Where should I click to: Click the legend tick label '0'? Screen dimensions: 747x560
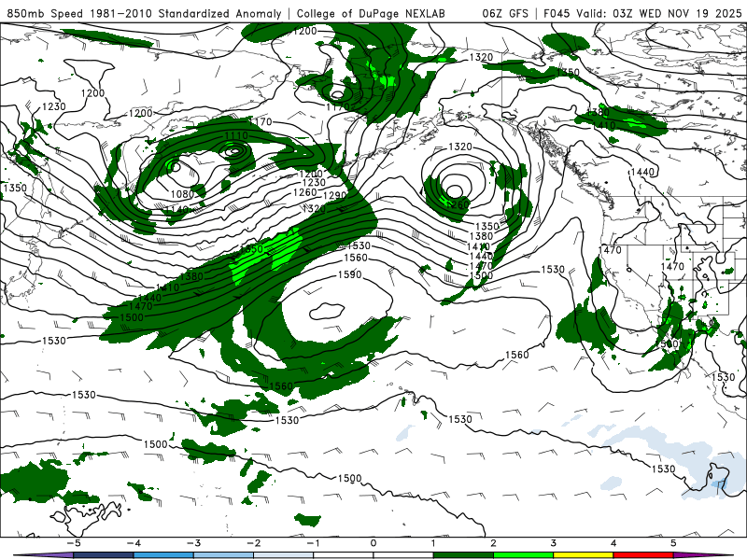373,543
